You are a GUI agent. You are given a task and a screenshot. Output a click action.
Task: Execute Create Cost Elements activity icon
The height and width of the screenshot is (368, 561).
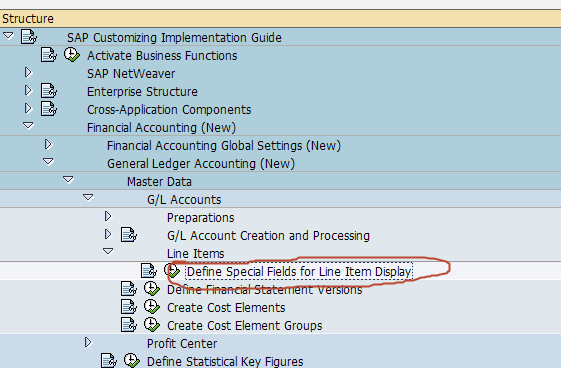(152, 306)
